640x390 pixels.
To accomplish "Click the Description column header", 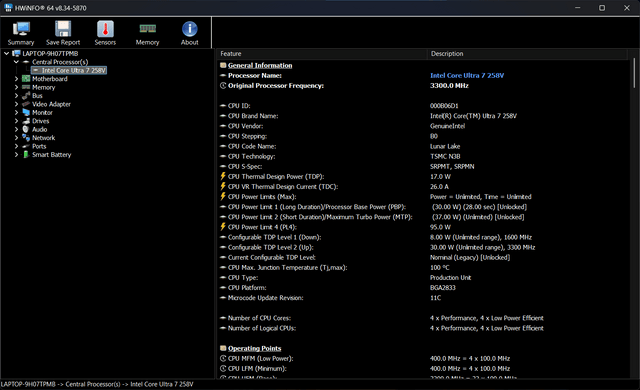I will [x=528, y=54].
